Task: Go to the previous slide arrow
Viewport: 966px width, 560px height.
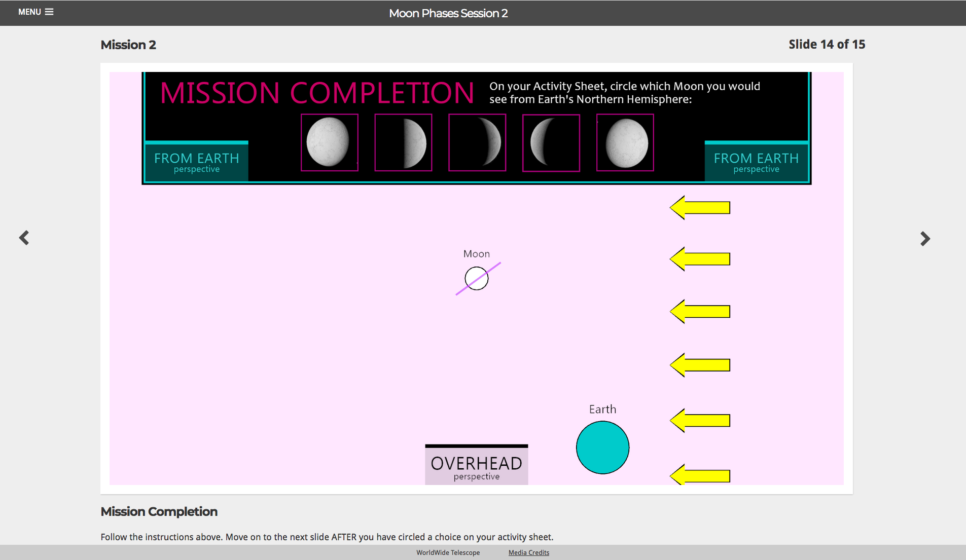Action: tap(24, 238)
